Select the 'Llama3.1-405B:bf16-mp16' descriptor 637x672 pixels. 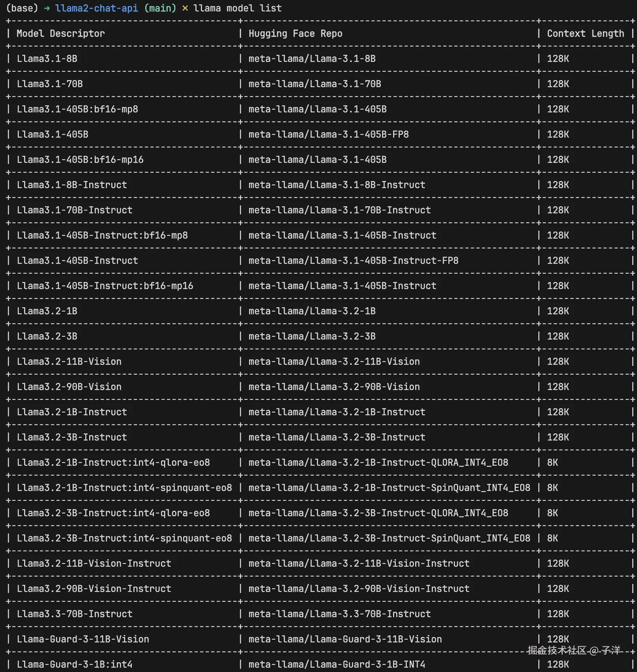(x=80, y=160)
